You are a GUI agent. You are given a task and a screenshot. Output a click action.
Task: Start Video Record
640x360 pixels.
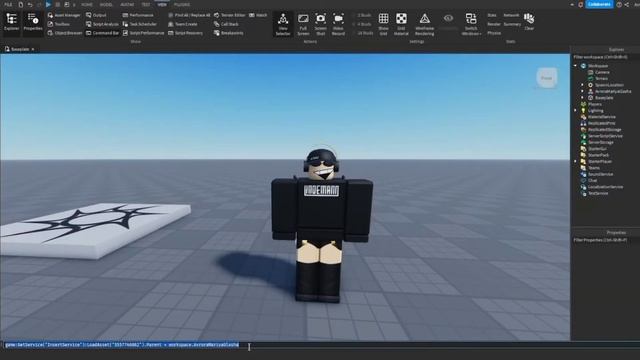coord(338,24)
